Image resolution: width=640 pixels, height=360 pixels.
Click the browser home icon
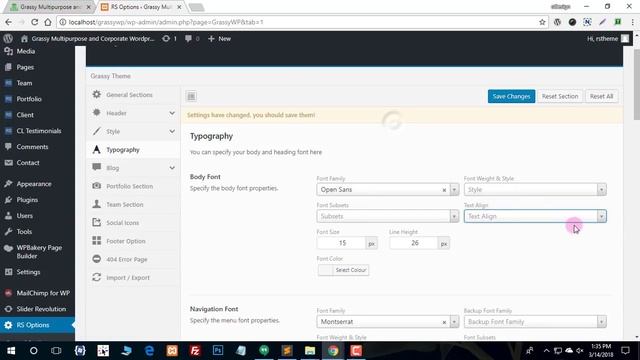[48, 22]
